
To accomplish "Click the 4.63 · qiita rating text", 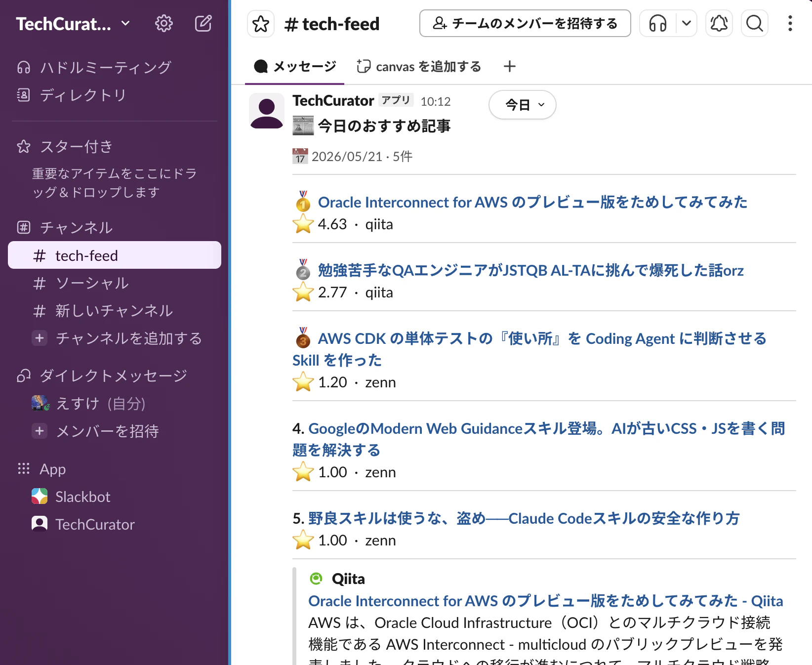I will pyautogui.click(x=355, y=224).
